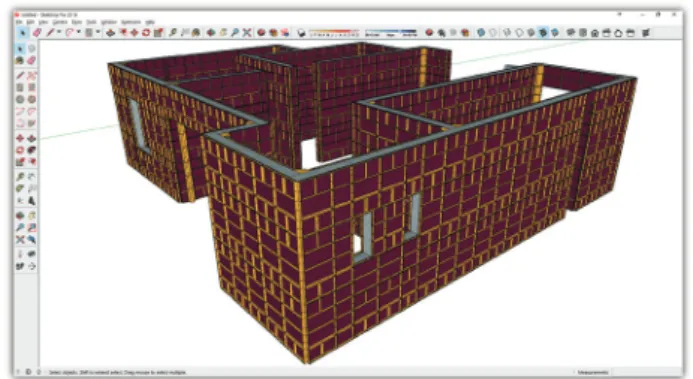Enable Shaded face style
Screen dimensions: 693x379
point(531,32)
